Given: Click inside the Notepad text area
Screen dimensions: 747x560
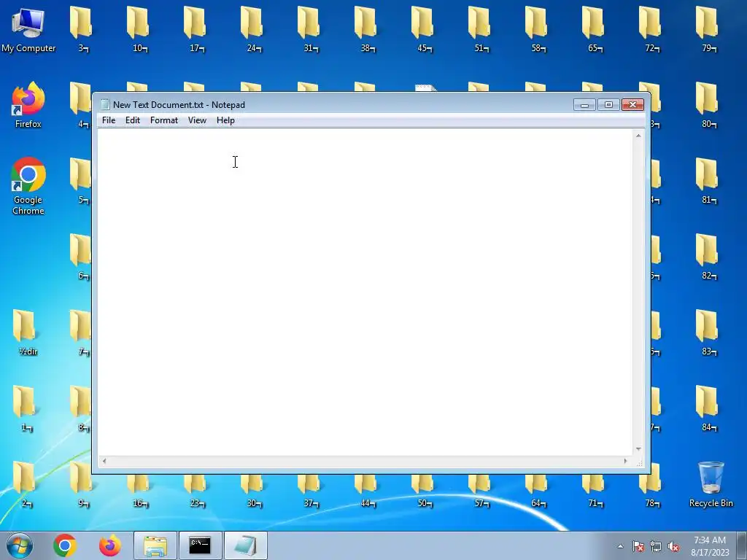Looking at the screenshot, I should pos(365,293).
